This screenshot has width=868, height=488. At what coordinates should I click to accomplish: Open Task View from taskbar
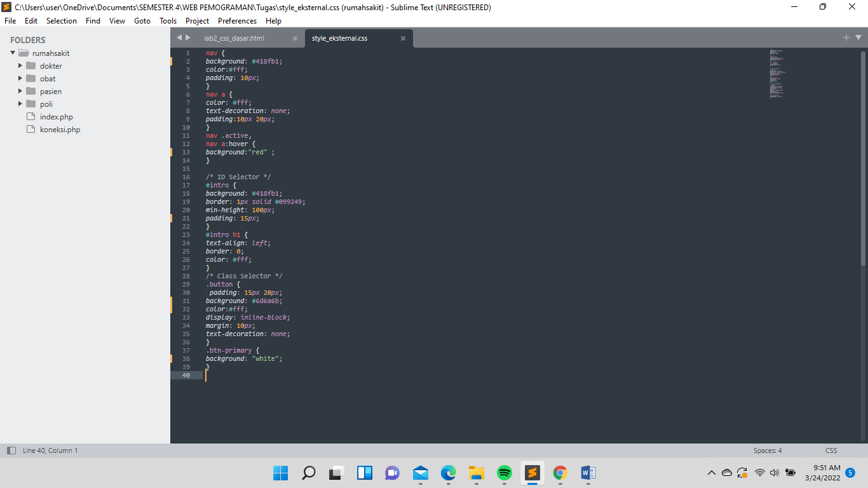[336, 473]
